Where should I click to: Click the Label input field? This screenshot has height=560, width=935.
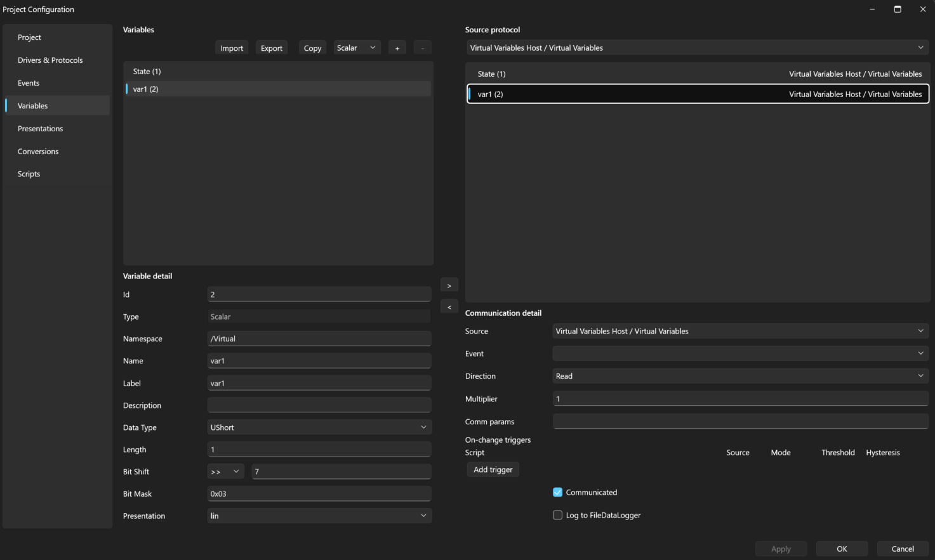point(319,383)
